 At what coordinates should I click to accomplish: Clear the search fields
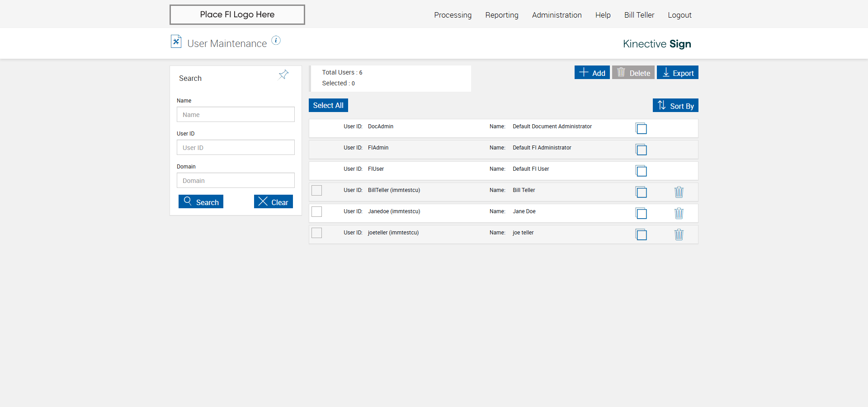(x=273, y=201)
